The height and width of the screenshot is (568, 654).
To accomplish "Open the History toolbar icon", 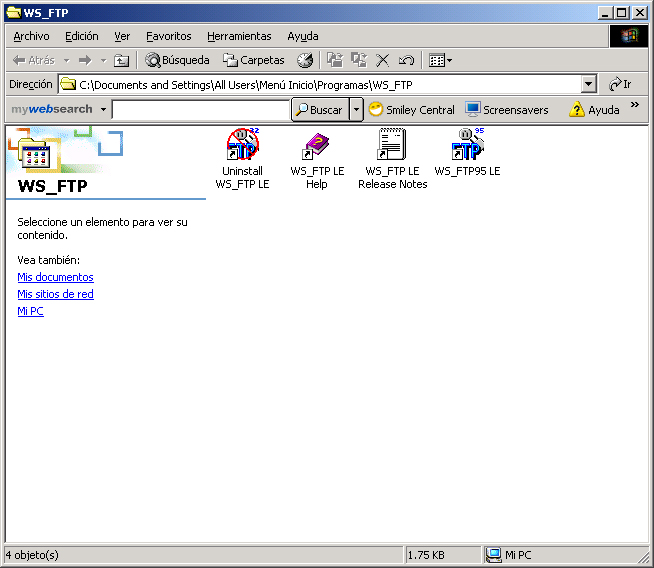I will tap(305, 60).
